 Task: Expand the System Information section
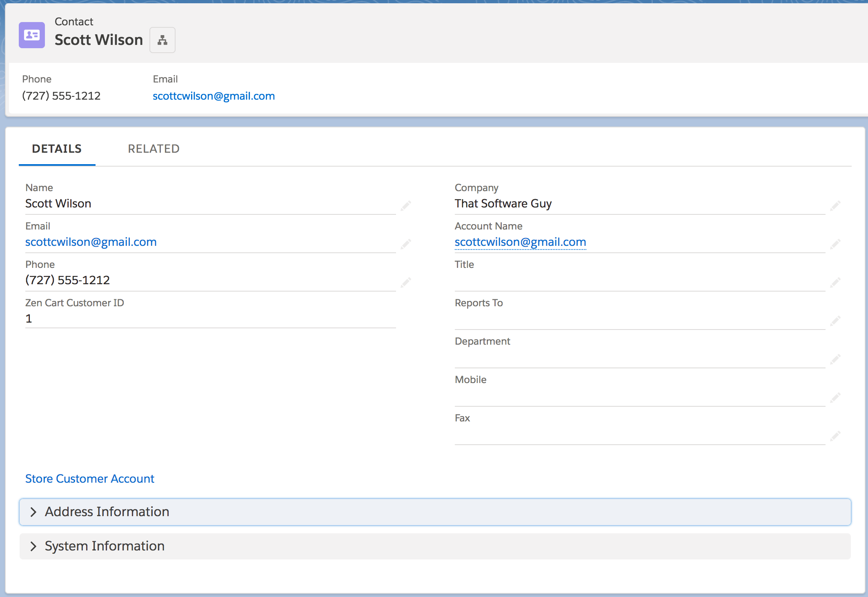[435, 546]
